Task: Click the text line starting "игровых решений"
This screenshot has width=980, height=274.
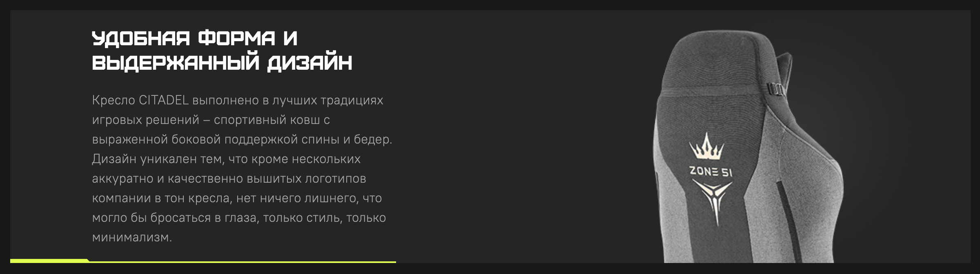Action: click(x=211, y=120)
